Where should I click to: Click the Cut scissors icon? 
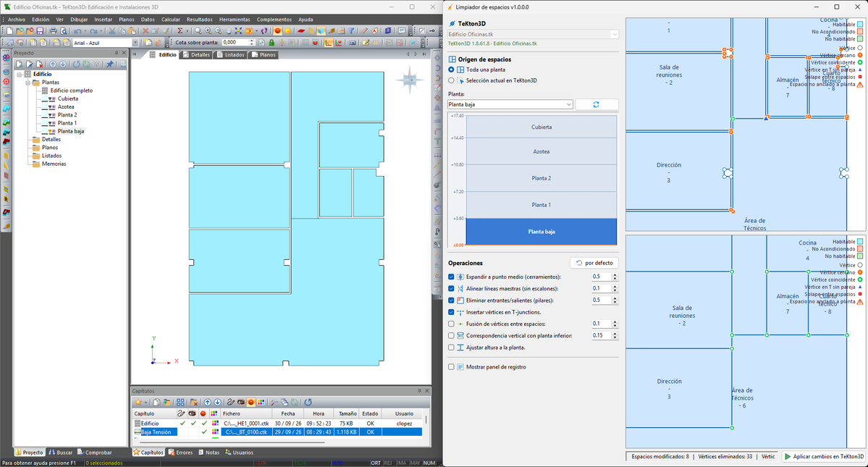tap(111, 31)
